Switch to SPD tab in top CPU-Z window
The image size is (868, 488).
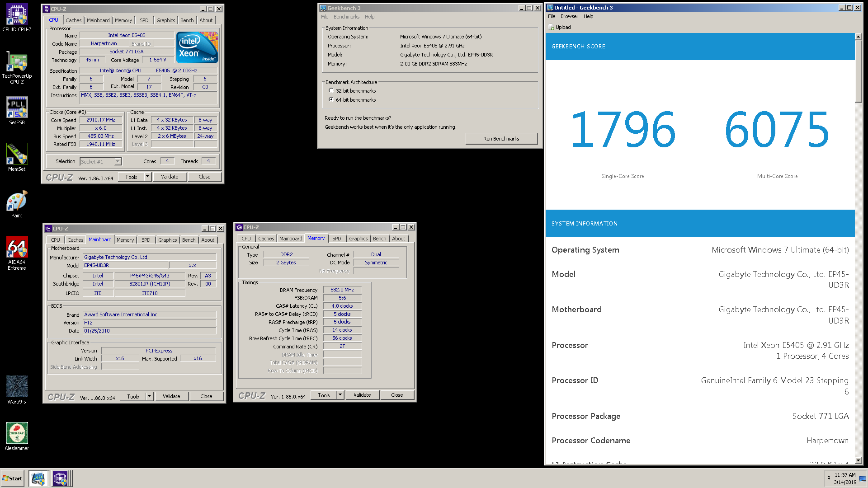coord(144,20)
